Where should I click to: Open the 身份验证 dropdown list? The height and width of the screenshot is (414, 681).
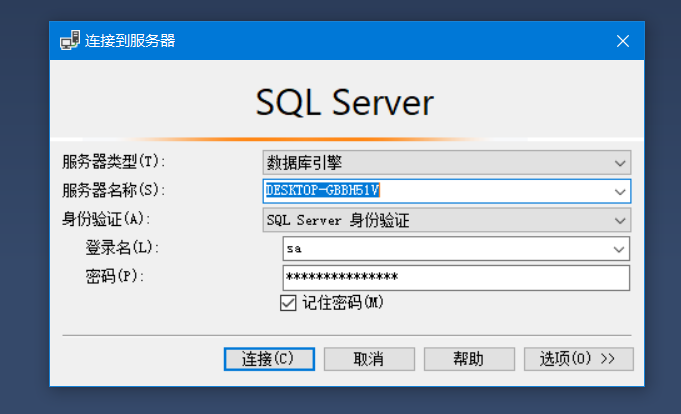(446, 220)
